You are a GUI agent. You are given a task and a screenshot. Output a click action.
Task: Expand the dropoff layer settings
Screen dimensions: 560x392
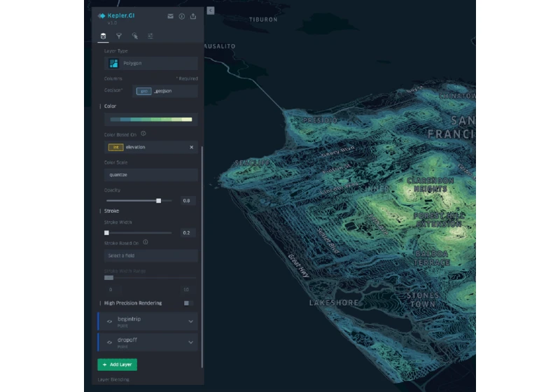point(190,342)
